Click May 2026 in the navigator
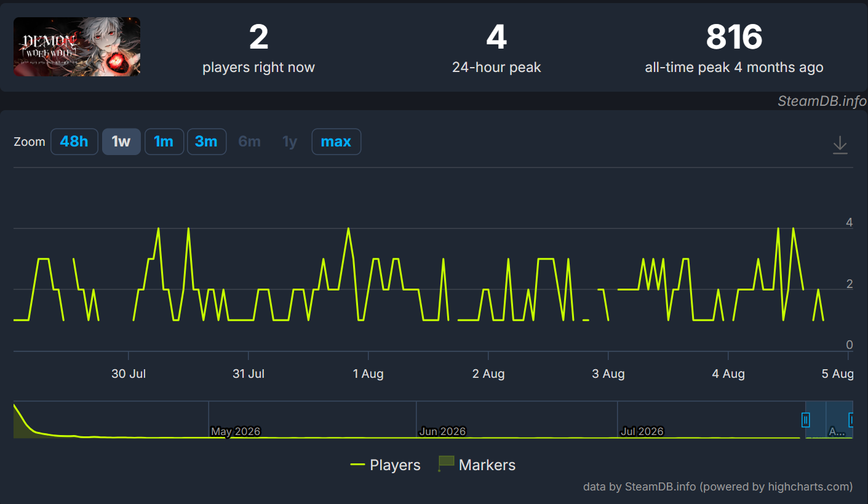 [x=236, y=431]
